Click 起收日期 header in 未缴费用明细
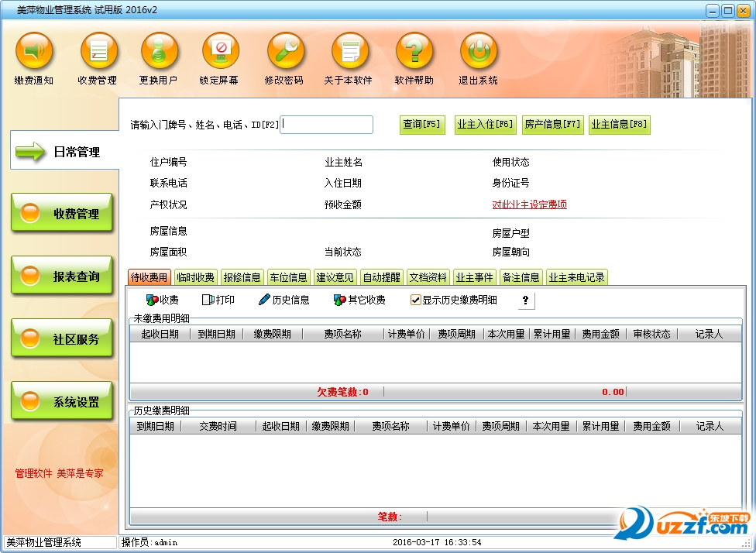 coord(160,334)
